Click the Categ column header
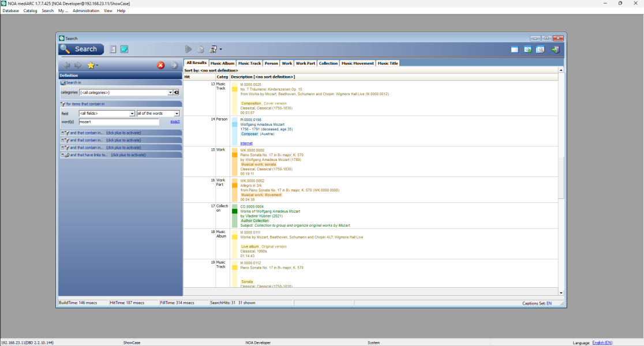The image size is (644, 346). tap(222, 77)
